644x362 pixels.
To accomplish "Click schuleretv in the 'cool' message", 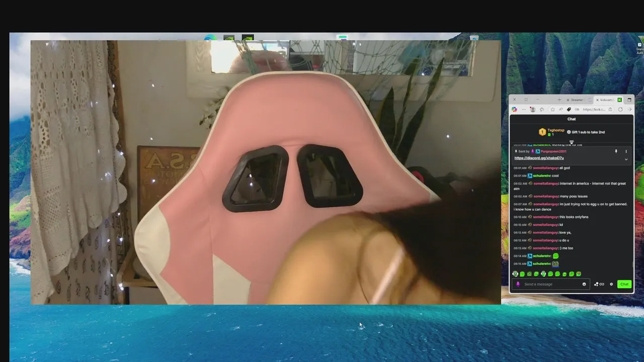I will [x=541, y=176].
